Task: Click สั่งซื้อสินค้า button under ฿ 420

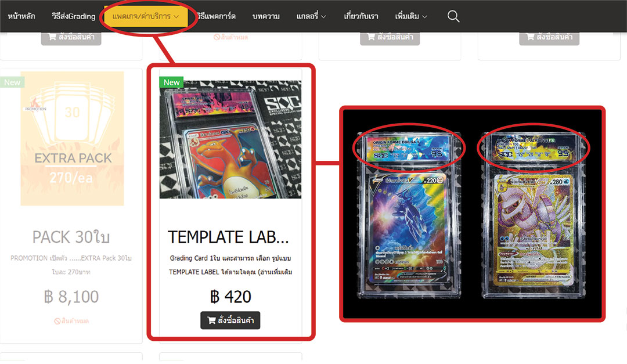Action: pyautogui.click(x=230, y=320)
